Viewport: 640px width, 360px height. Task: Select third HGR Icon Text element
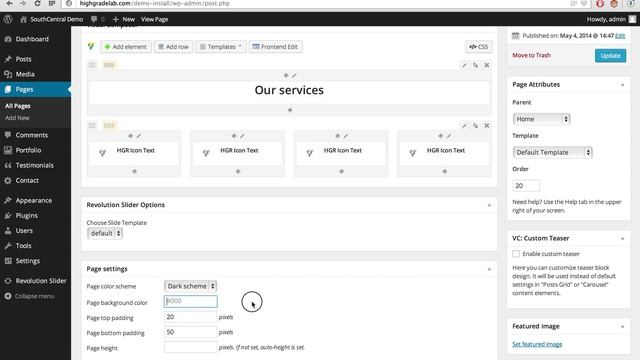point(341,153)
